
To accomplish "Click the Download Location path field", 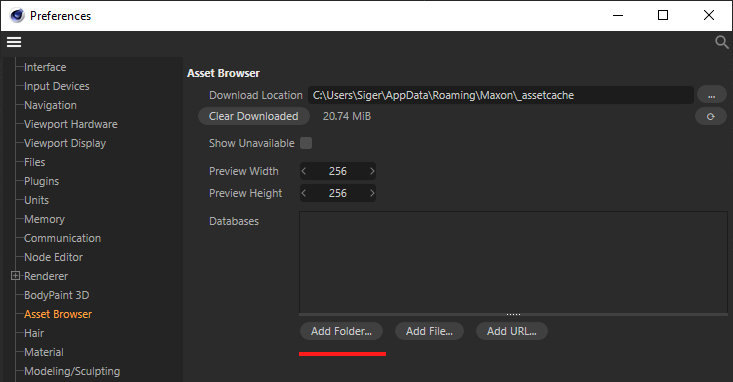I will [x=501, y=95].
